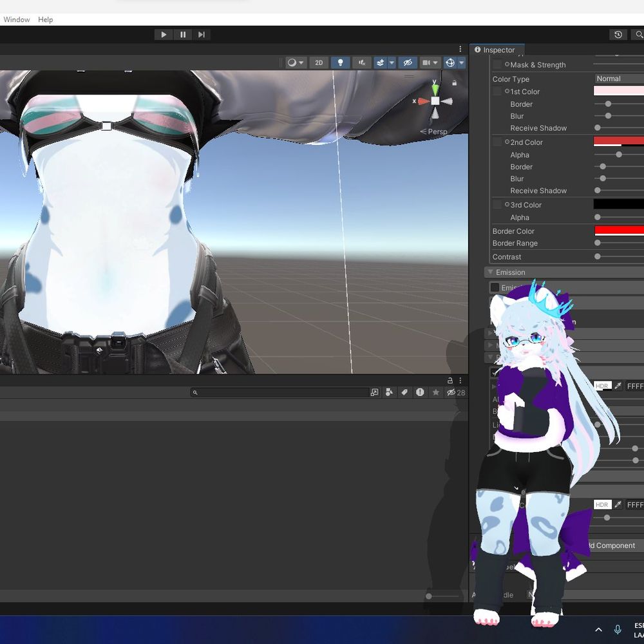The height and width of the screenshot is (644, 644).
Task: Open texture picker circle for 2nd Color
Action: coord(507,141)
